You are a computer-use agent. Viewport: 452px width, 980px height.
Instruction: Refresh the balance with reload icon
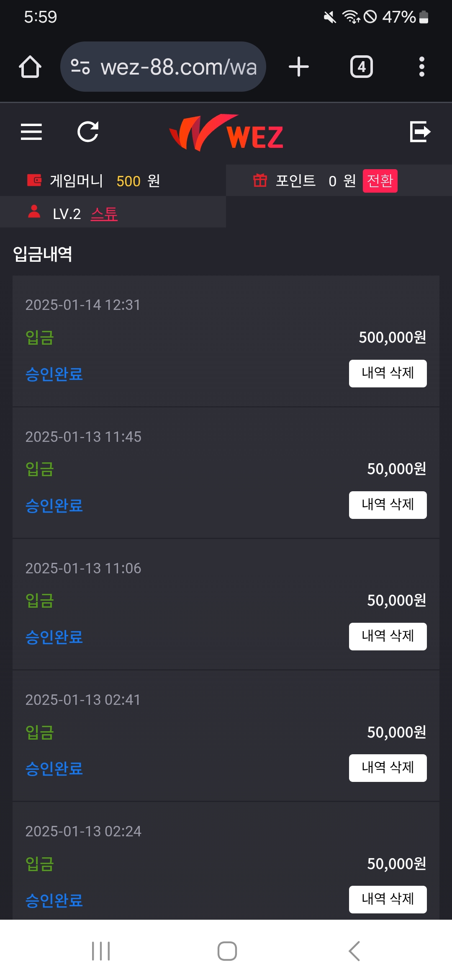(88, 132)
